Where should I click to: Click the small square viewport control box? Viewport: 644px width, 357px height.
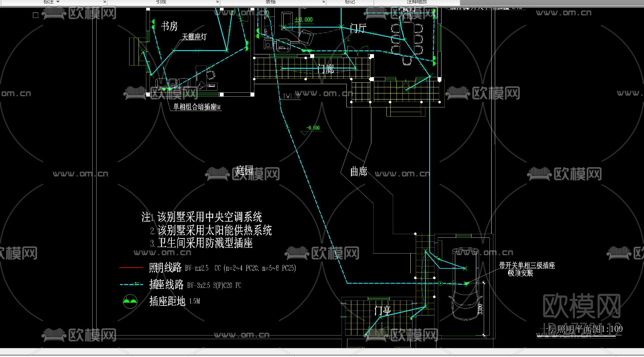[35, 15]
